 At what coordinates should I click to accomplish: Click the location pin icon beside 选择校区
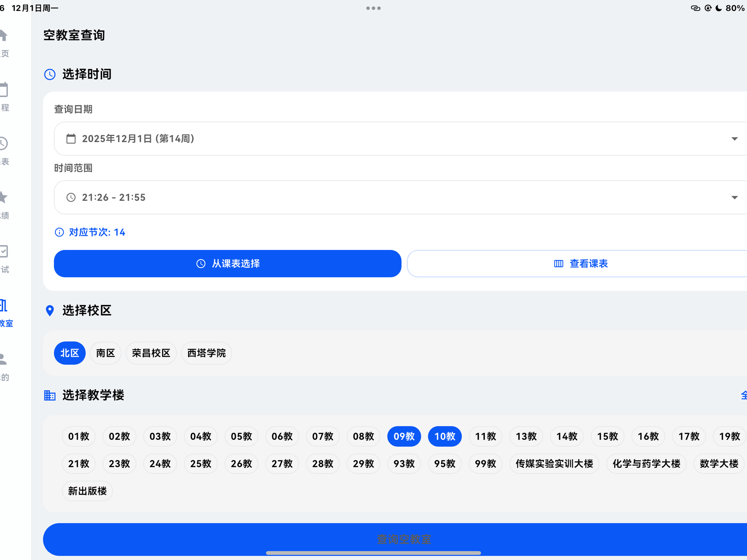coord(50,311)
